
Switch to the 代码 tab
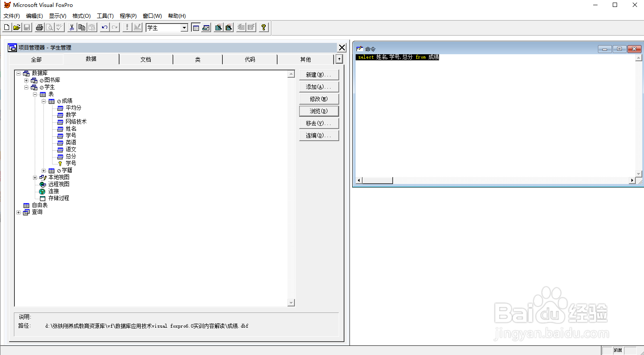(x=250, y=59)
